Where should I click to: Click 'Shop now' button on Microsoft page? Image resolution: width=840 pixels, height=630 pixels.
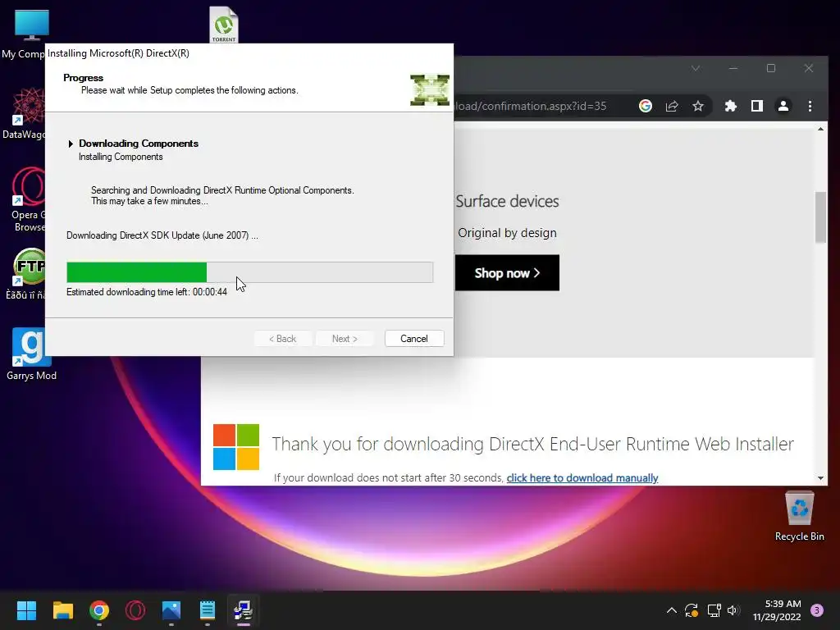coord(507,273)
